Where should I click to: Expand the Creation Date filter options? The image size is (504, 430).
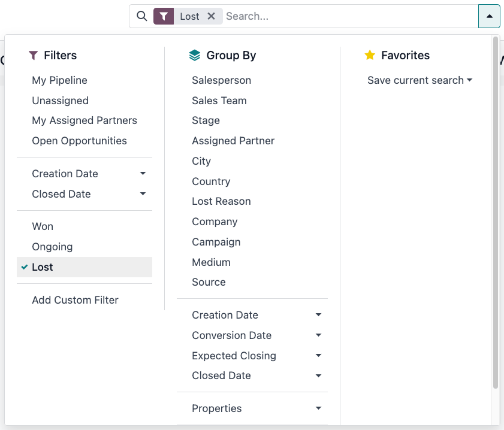143,173
